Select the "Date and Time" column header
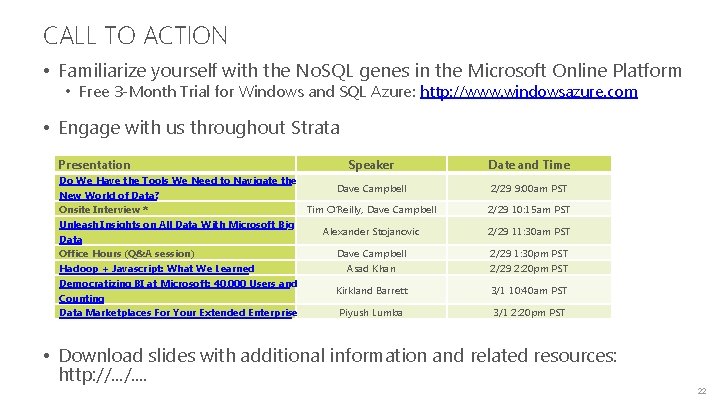Screen dimensions: 720x405 528,164
